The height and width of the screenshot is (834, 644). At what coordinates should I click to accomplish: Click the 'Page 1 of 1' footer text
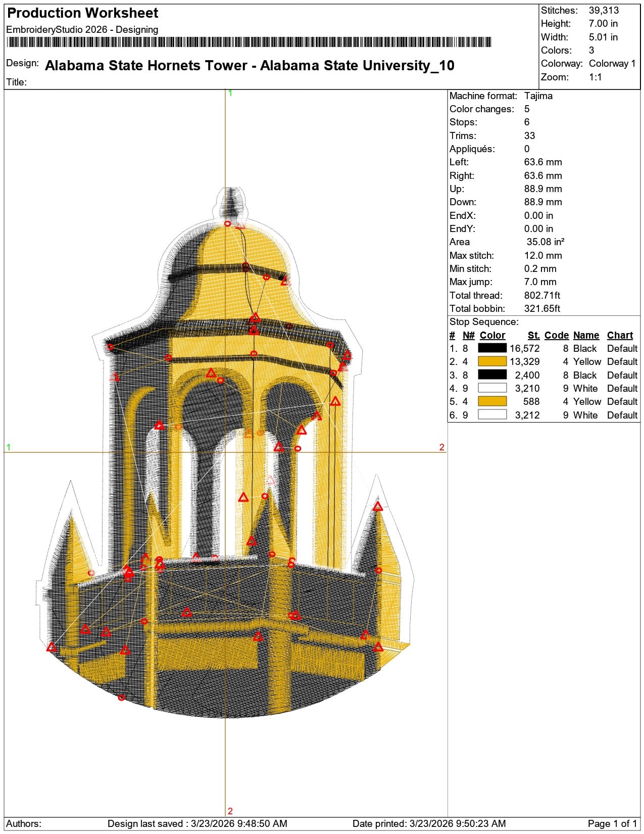point(613,824)
